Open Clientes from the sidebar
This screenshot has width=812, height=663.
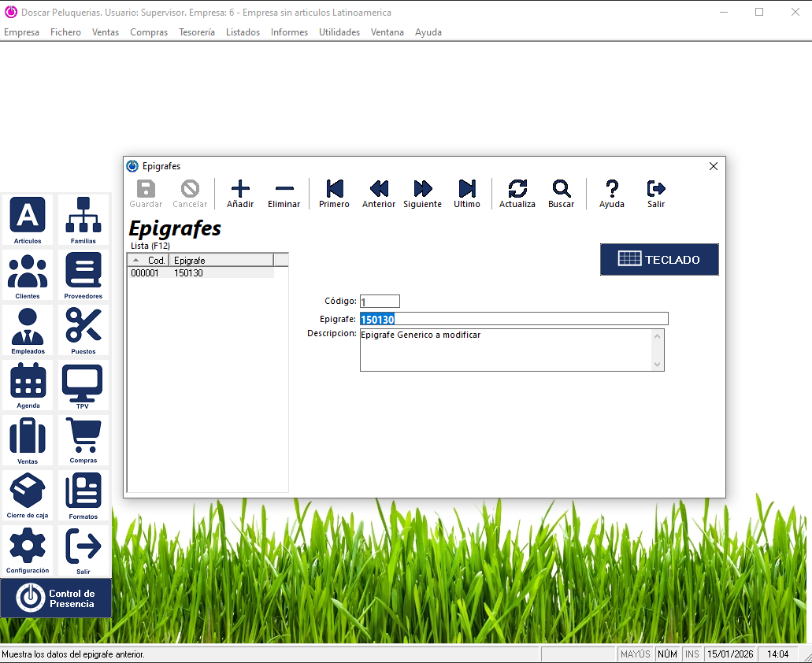coord(28,275)
